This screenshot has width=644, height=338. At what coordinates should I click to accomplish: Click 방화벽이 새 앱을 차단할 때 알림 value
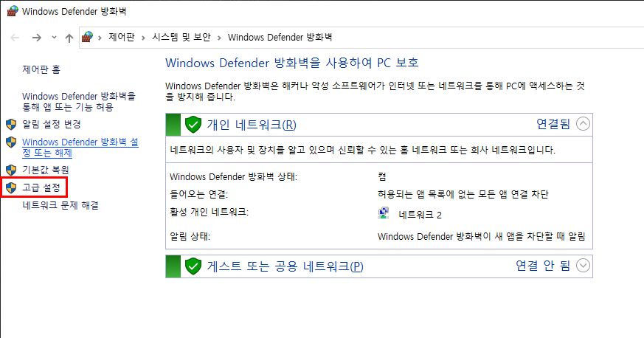pos(482,237)
